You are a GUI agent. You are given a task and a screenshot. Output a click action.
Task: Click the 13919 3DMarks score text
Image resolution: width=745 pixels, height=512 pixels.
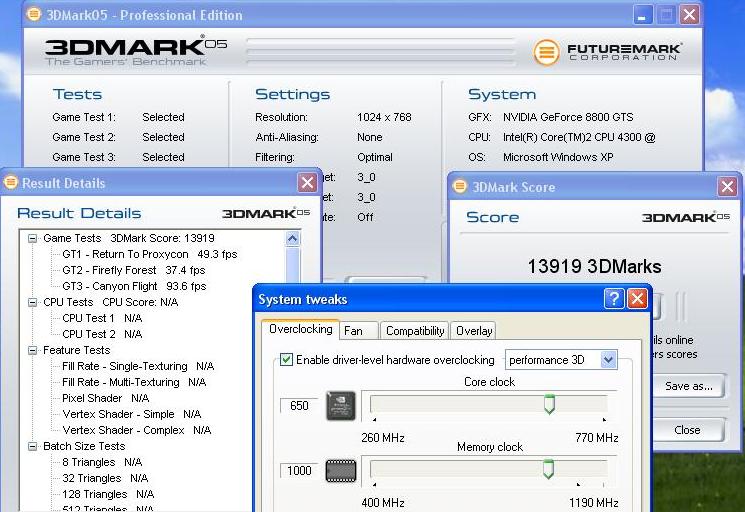[x=594, y=266]
